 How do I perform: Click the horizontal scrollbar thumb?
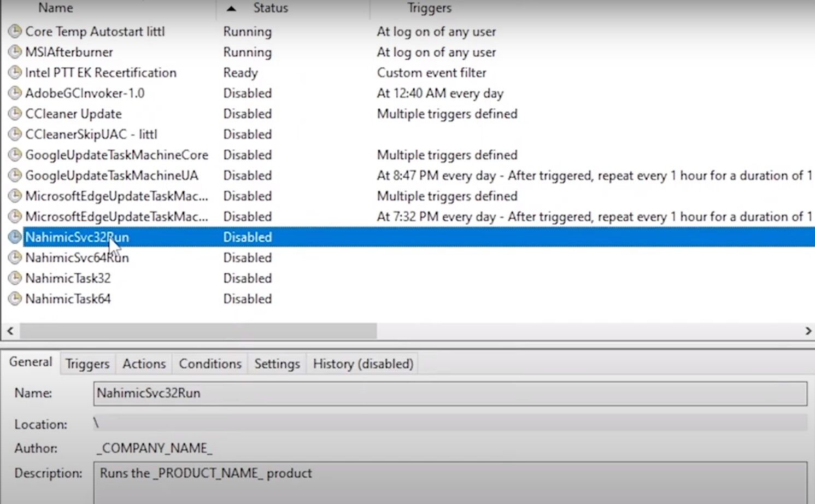(x=198, y=331)
